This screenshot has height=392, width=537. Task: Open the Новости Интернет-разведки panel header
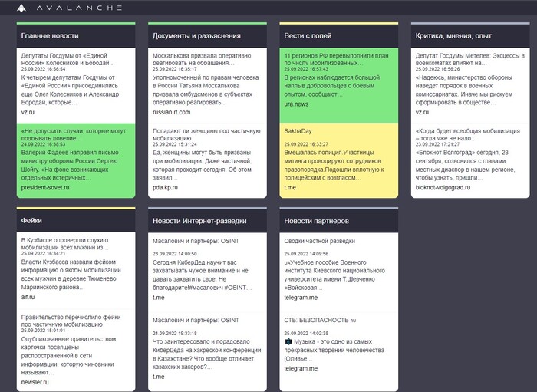click(x=207, y=221)
